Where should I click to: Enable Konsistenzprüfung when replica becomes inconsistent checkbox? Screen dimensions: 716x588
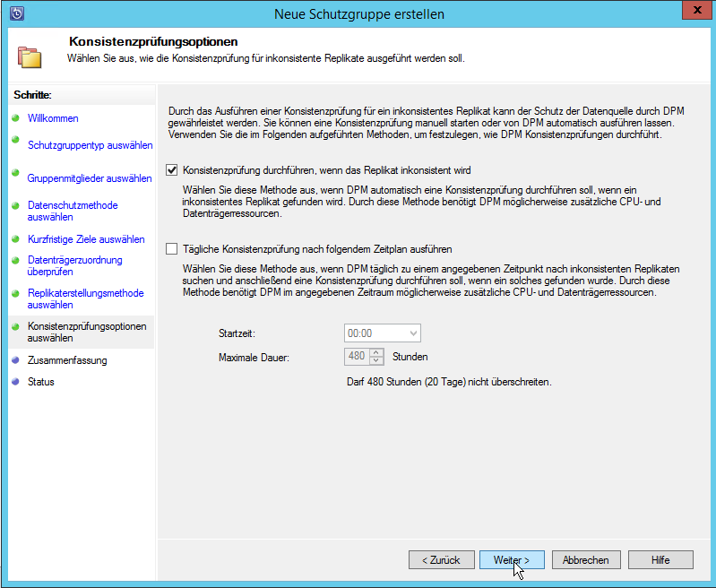click(x=172, y=169)
